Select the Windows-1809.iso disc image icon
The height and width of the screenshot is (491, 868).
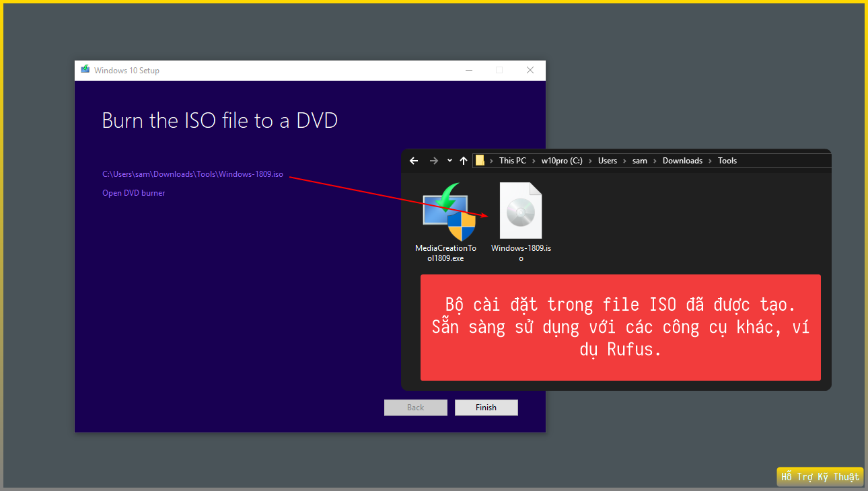(x=521, y=211)
